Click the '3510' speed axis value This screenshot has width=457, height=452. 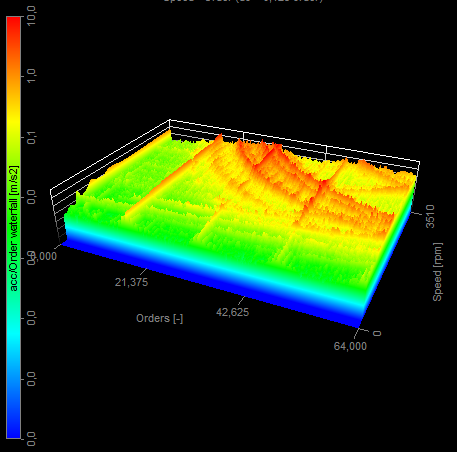[430, 217]
